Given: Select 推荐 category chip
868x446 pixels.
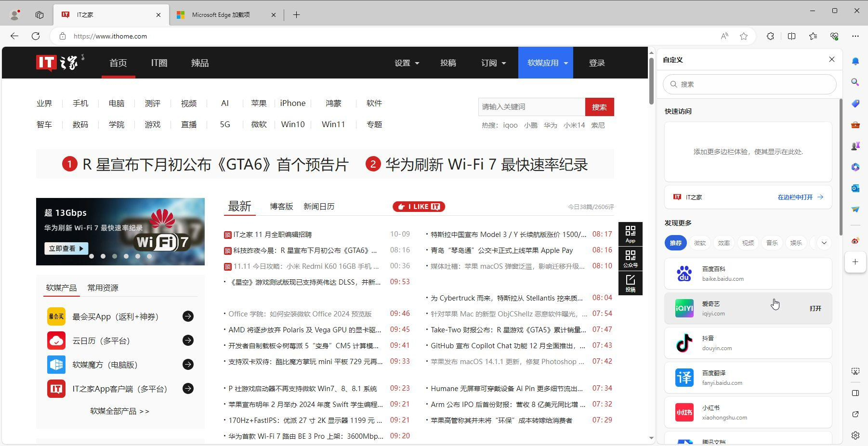Looking at the screenshot, I should (675, 243).
